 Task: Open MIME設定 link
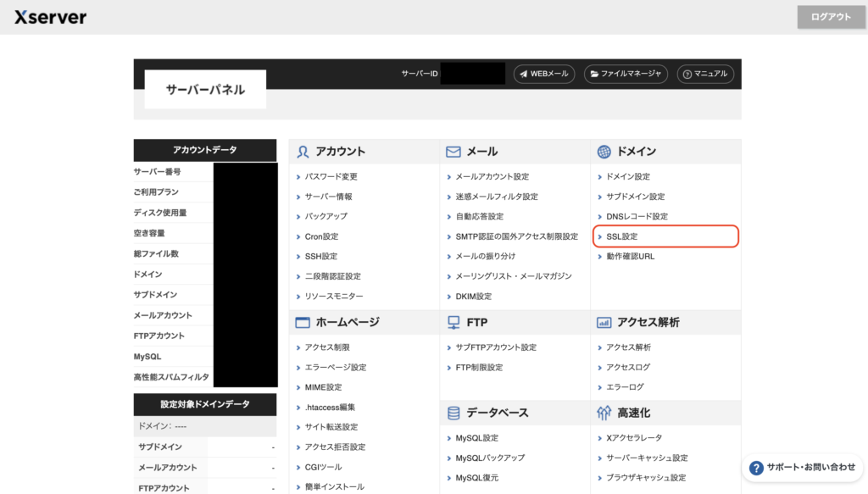tap(323, 387)
